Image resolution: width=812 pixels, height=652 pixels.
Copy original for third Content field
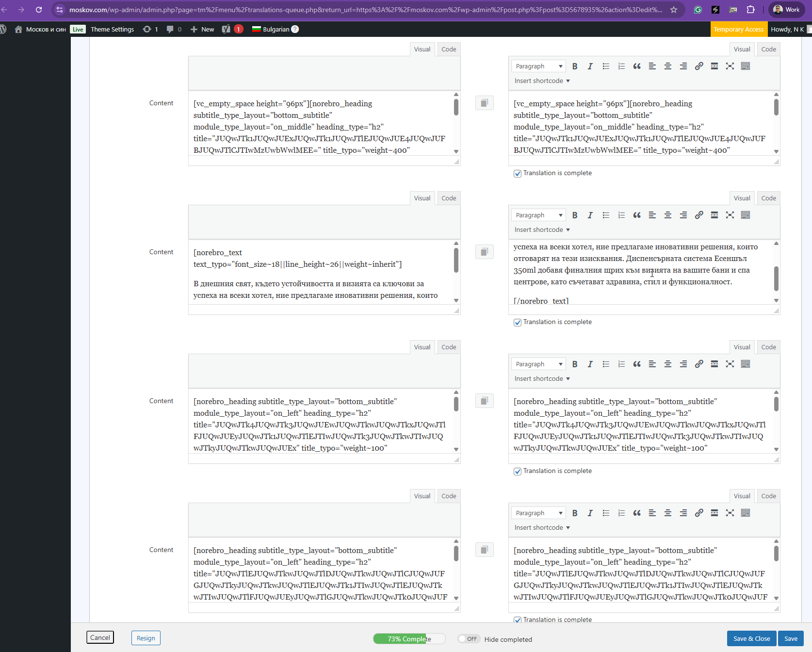pyautogui.click(x=484, y=401)
